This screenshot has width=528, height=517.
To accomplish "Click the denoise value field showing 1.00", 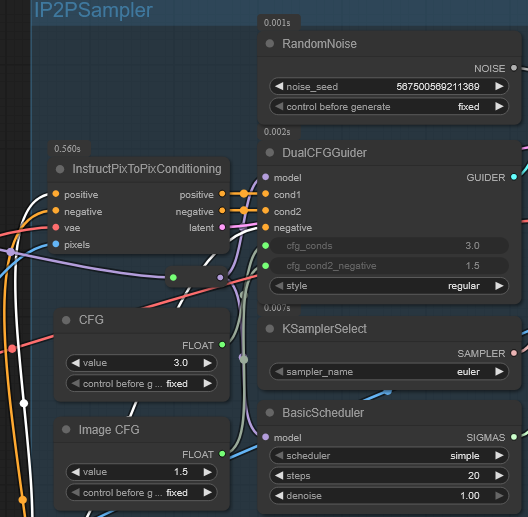I will click(389, 496).
